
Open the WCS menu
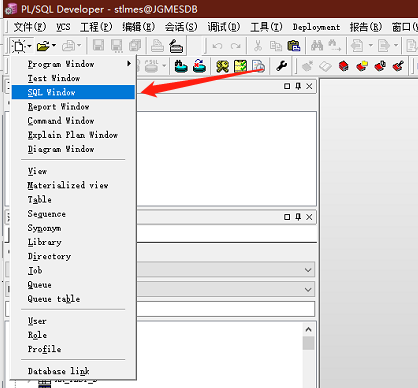tap(63, 27)
